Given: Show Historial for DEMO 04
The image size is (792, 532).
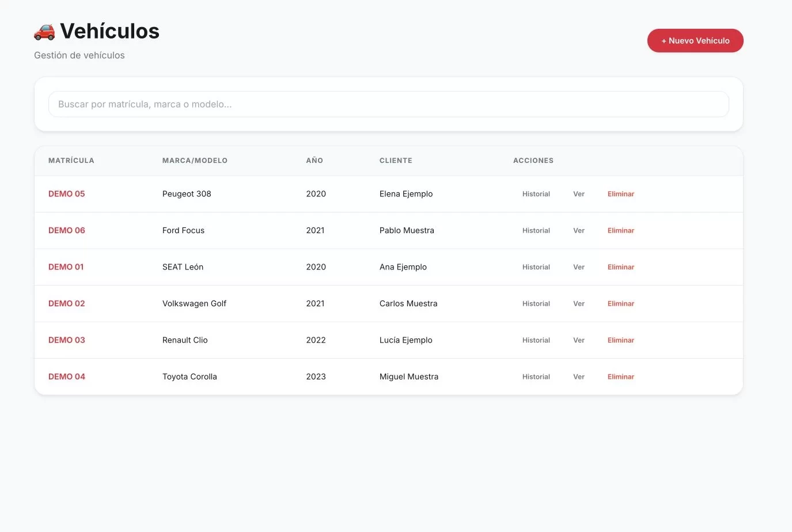Looking at the screenshot, I should coord(536,377).
